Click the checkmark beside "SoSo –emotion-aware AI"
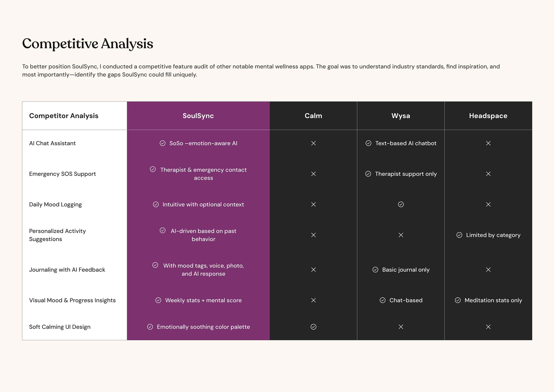Viewport: 554px width, 392px height. pos(163,143)
